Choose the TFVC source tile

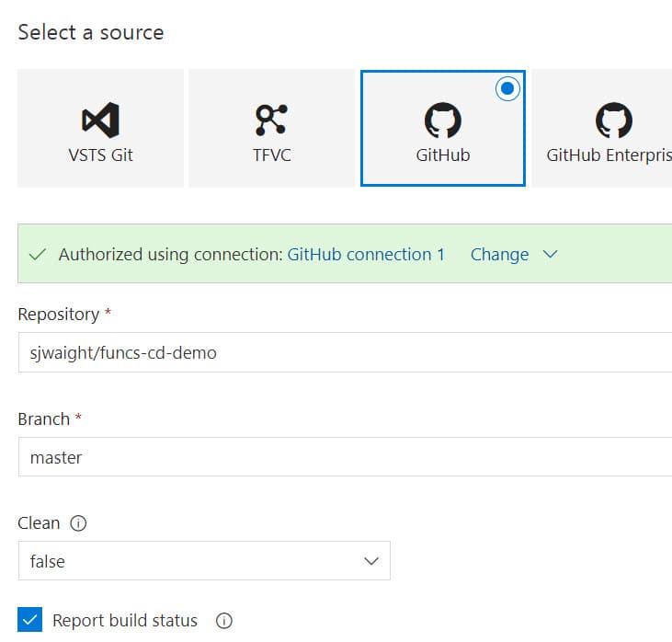pyautogui.click(x=271, y=128)
